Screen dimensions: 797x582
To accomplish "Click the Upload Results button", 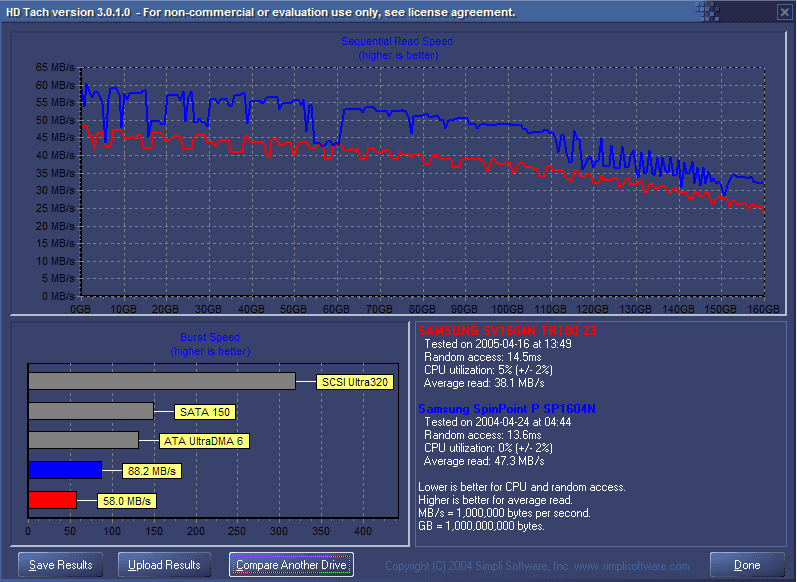I will click(x=164, y=565).
